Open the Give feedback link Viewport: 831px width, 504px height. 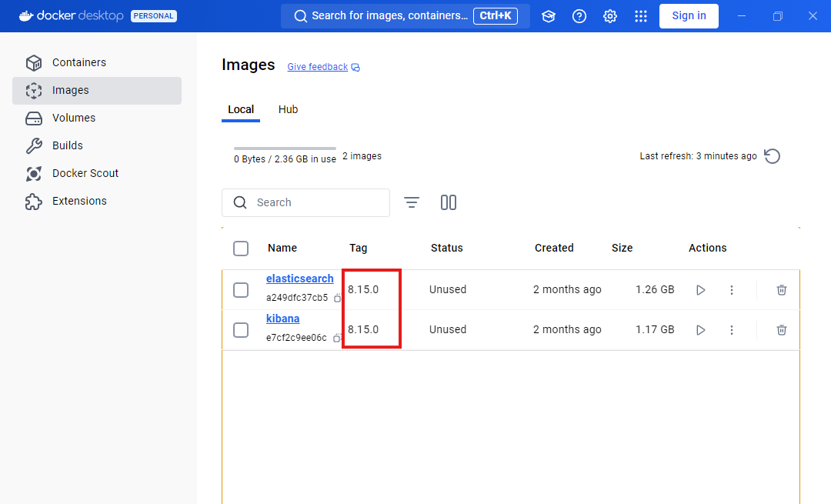pos(317,66)
